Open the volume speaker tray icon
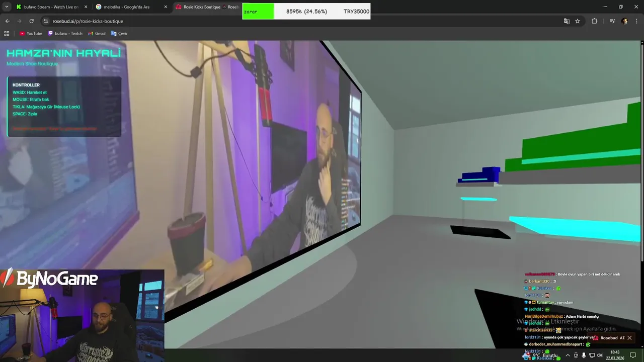644x362 pixels. tap(599, 355)
